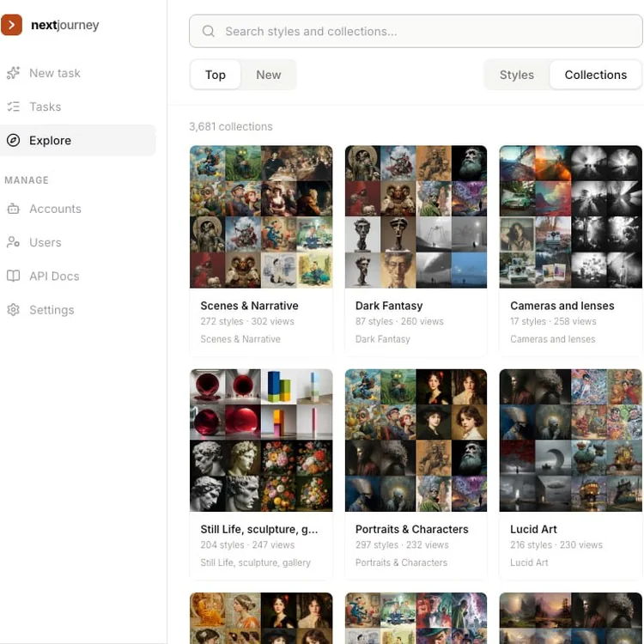Viewport: 644px width, 644px height.
Task: Open the Scenes & Narrative collection thumbnail
Action: 261,217
